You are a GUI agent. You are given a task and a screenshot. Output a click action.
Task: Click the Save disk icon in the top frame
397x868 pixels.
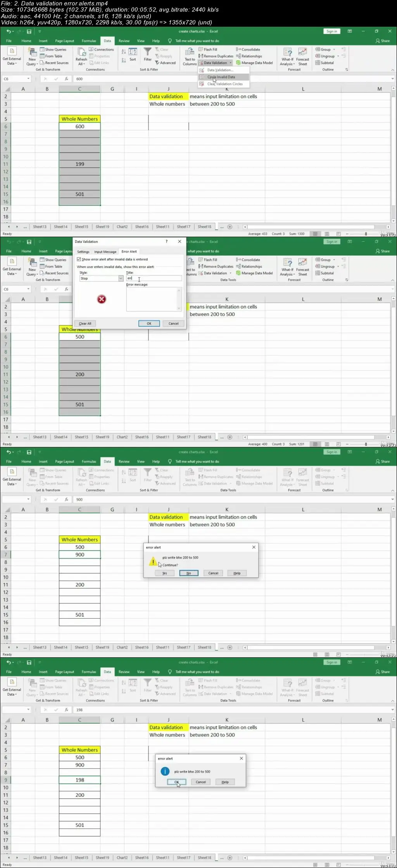point(29,31)
